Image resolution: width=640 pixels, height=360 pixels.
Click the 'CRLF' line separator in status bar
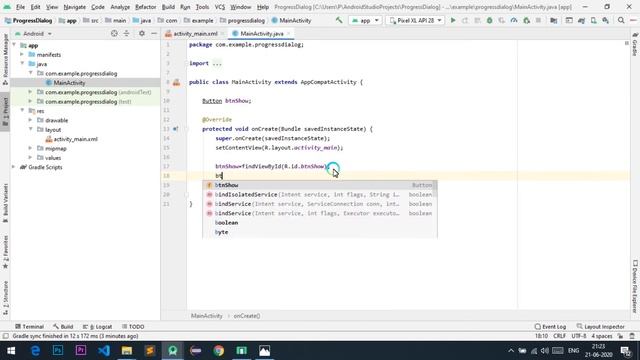click(x=559, y=336)
